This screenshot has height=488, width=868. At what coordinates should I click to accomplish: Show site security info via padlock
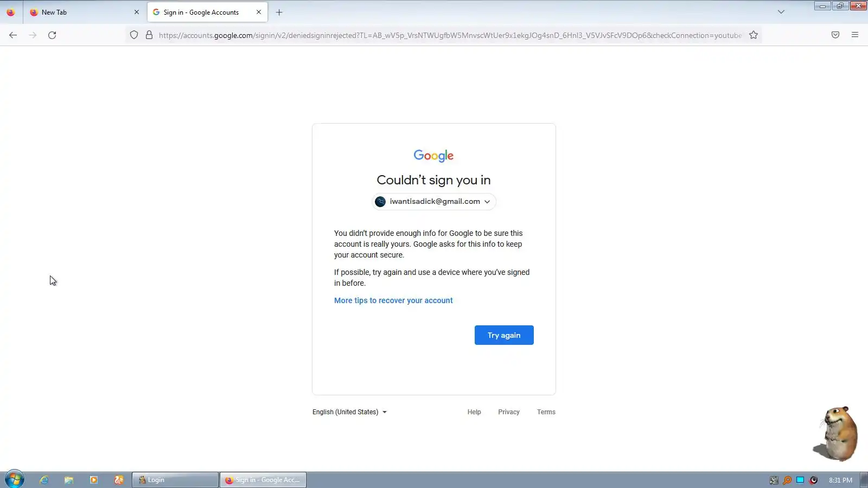[149, 35]
